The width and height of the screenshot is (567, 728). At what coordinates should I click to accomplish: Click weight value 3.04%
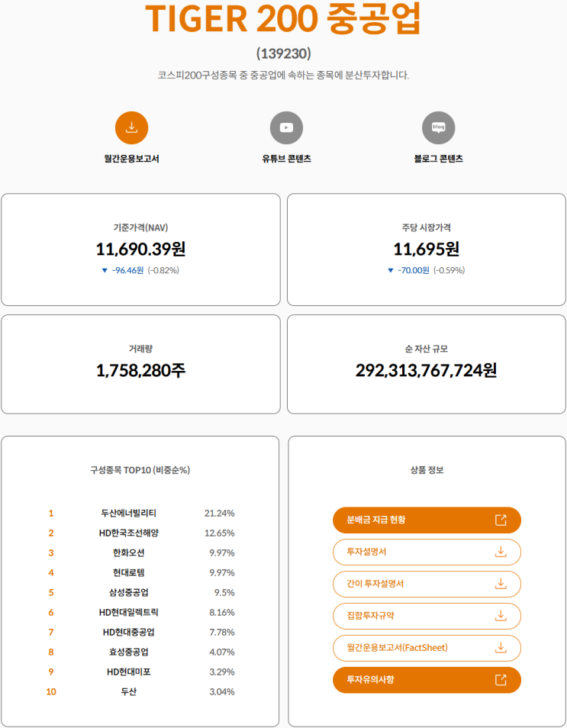pyautogui.click(x=222, y=692)
